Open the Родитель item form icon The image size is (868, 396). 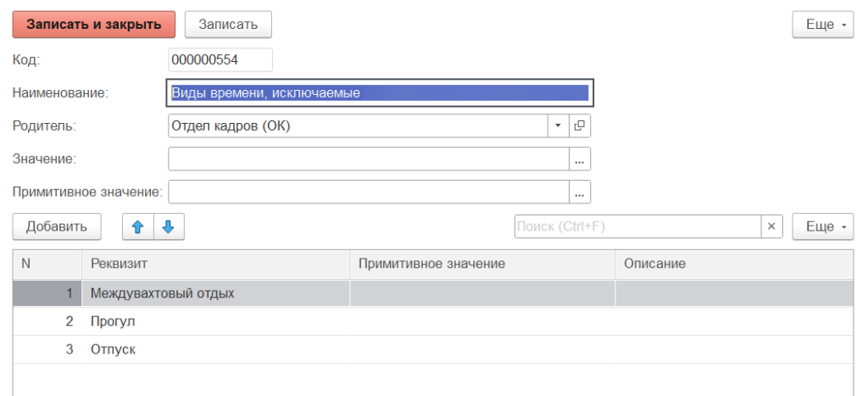coord(580,125)
